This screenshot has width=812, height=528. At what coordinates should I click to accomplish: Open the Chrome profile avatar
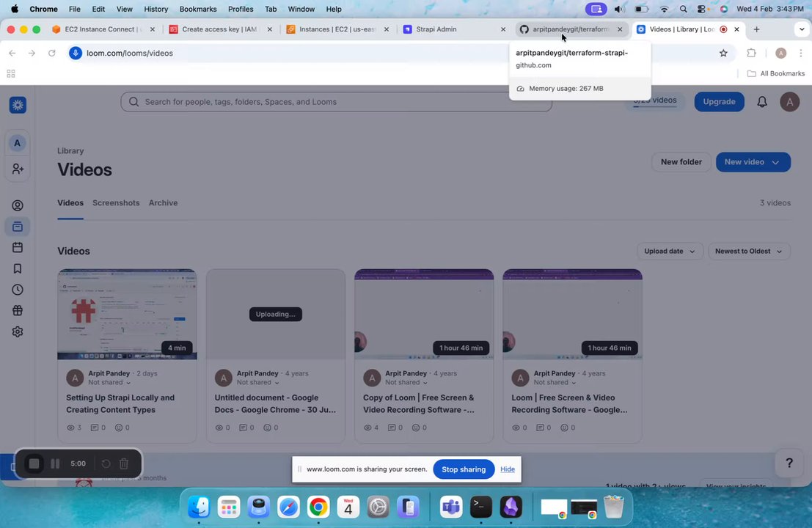[781, 53]
